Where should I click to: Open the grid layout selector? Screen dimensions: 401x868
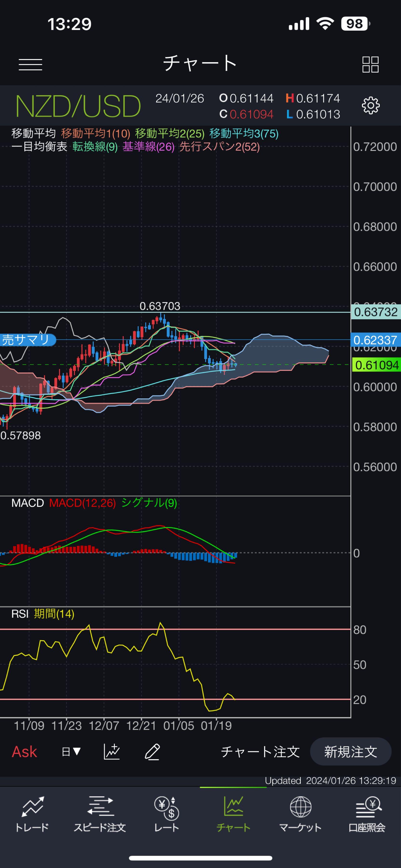pyautogui.click(x=370, y=64)
